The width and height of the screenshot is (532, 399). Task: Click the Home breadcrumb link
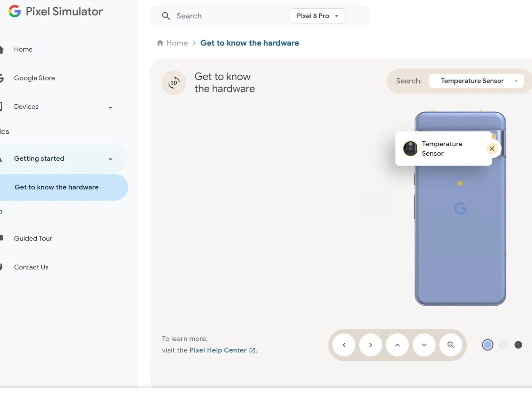177,43
